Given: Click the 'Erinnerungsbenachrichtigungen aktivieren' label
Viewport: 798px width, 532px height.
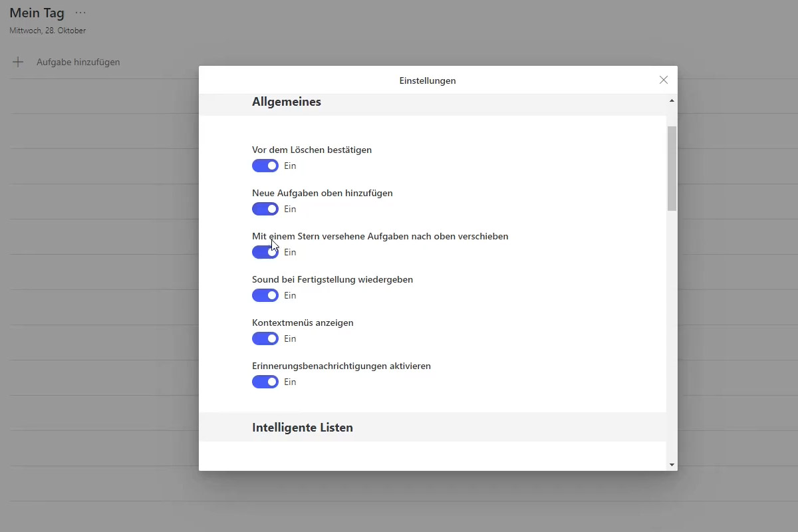Looking at the screenshot, I should click(341, 366).
